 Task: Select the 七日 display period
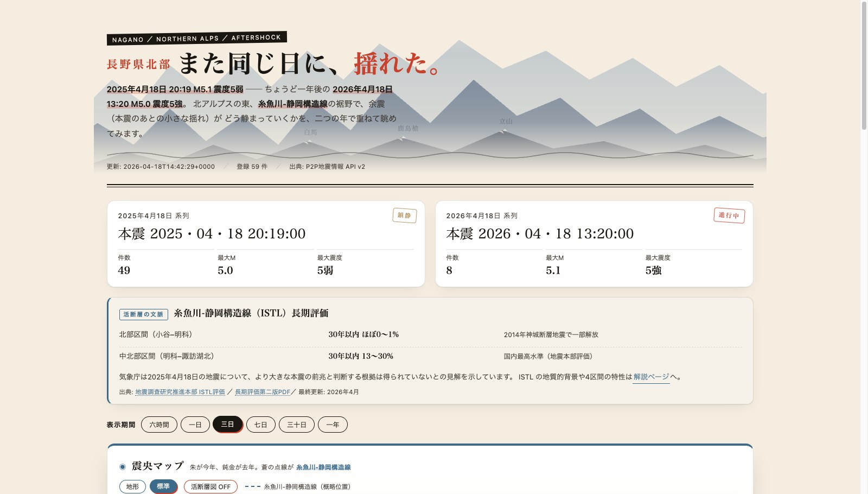261,425
